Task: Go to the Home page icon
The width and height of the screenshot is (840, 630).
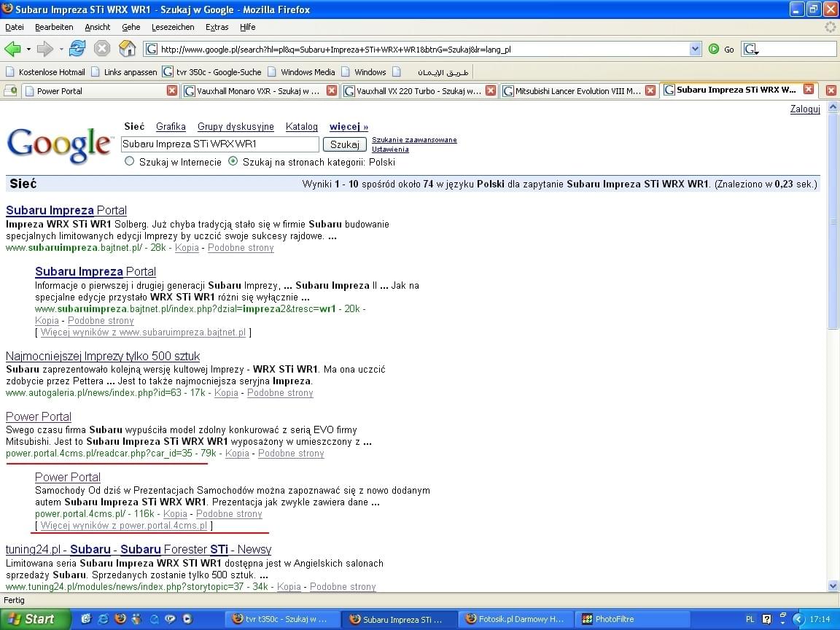Action: 127,49
